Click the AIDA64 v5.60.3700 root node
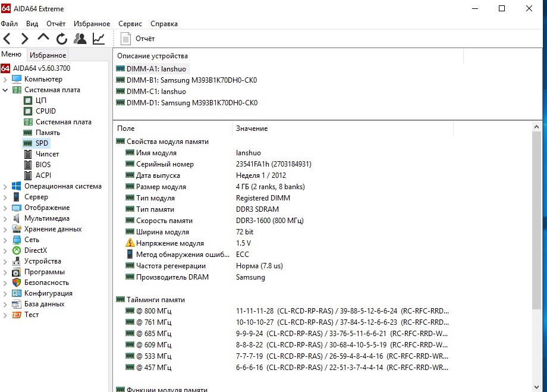The height and width of the screenshot is (392, 547). [x=42, y=68]
